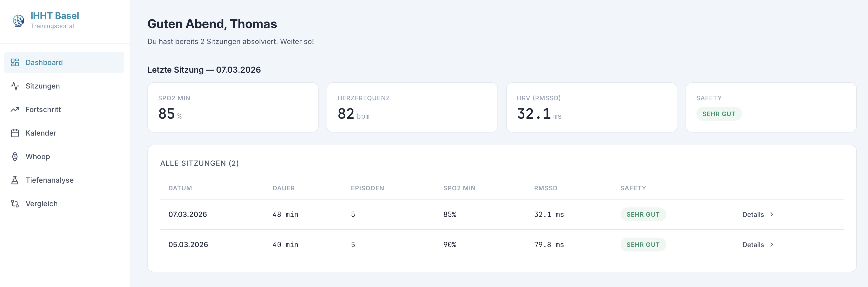Expand Details for the 07.03.2026 session

coord(753,214)
